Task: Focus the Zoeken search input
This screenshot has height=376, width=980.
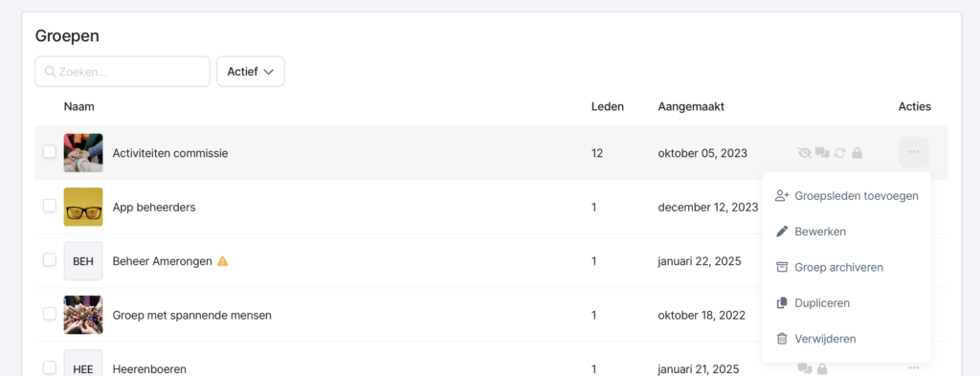Action: click(x=122, y=72)
